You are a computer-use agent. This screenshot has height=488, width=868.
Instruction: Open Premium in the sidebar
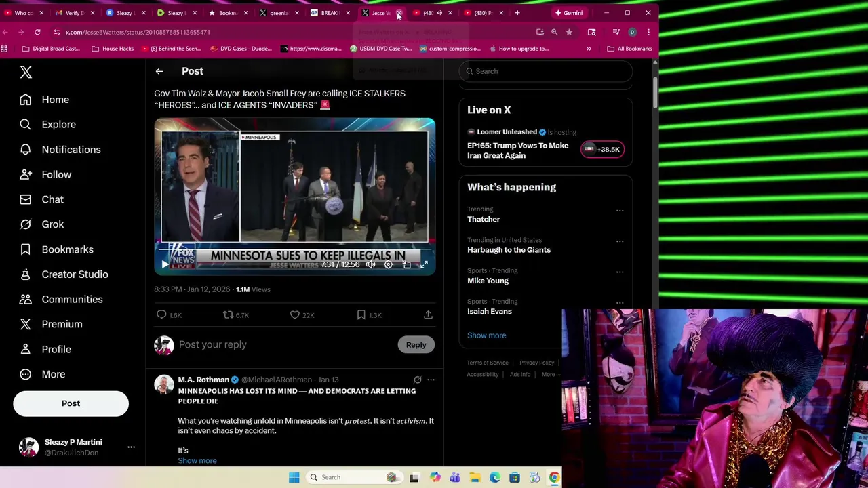click(x=51, y=324)
